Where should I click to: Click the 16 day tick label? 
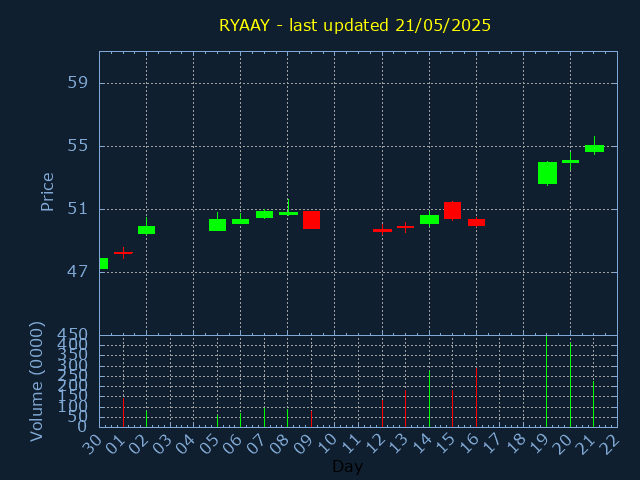click(469, 444)
